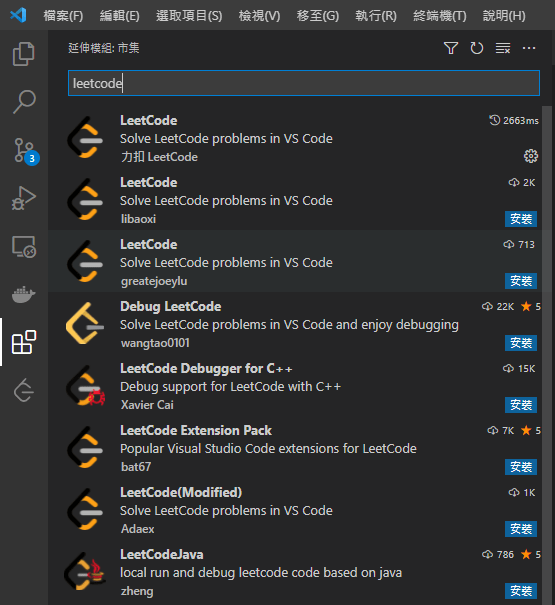Open the Docker view icon
Image resolution: width=555 pixels, height=605 pixels.
click(x=24, y=294)
